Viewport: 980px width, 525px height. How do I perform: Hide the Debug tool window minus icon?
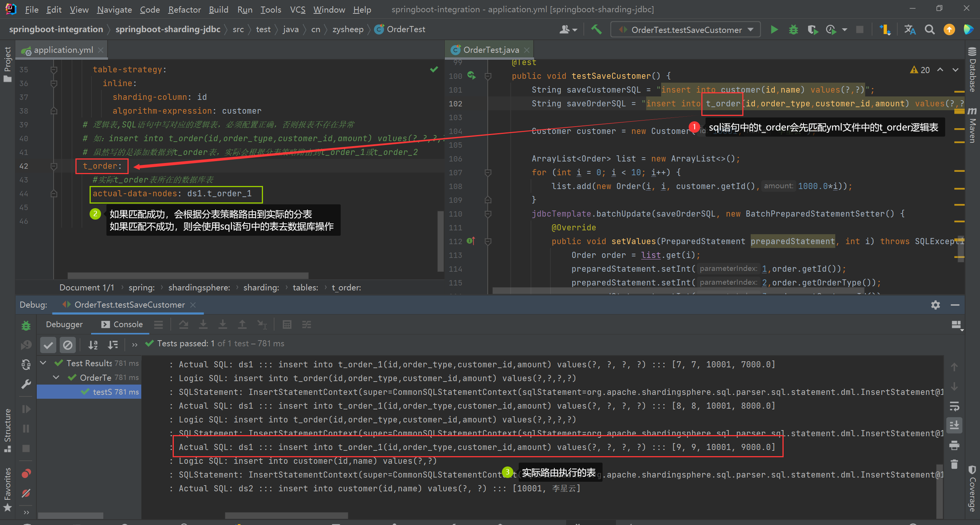click(x=955, y=305)
